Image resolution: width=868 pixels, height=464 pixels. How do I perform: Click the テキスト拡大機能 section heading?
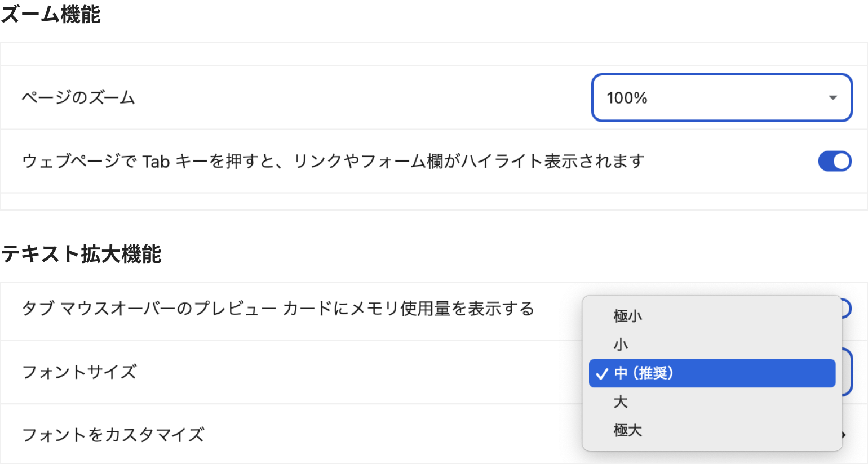pyautogui.click(x=81, y=254)
